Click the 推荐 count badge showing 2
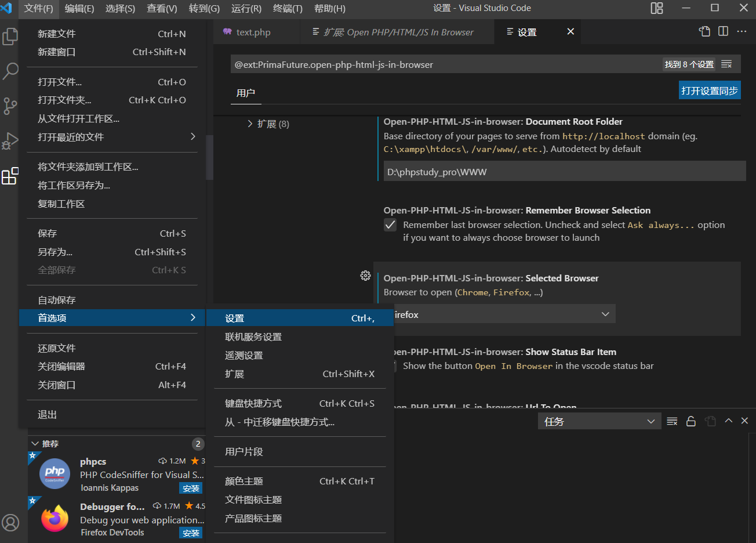 tap(198, 444)
